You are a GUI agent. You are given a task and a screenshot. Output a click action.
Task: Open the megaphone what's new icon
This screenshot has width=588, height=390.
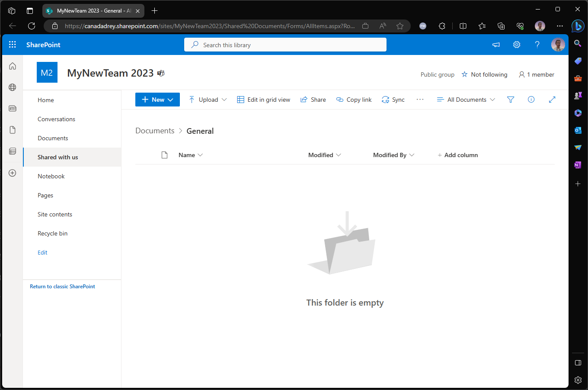[x=496, y=45]
